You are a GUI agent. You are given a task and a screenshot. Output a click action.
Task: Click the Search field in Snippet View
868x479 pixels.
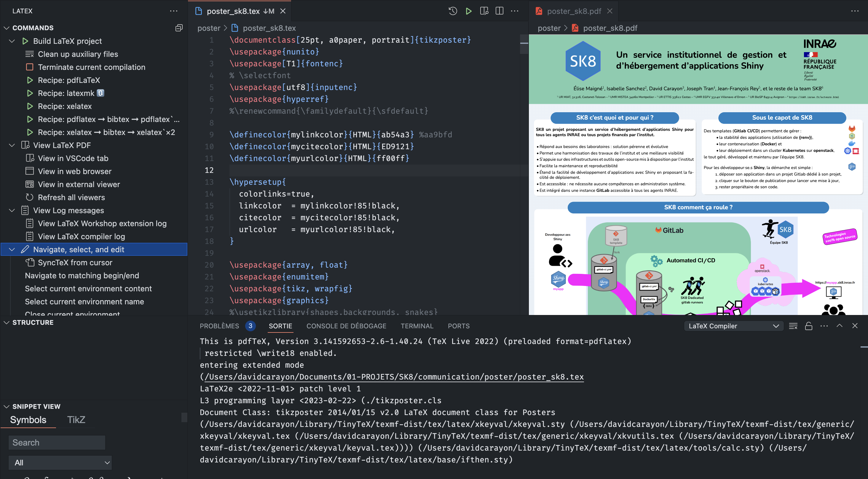(57, 442)
